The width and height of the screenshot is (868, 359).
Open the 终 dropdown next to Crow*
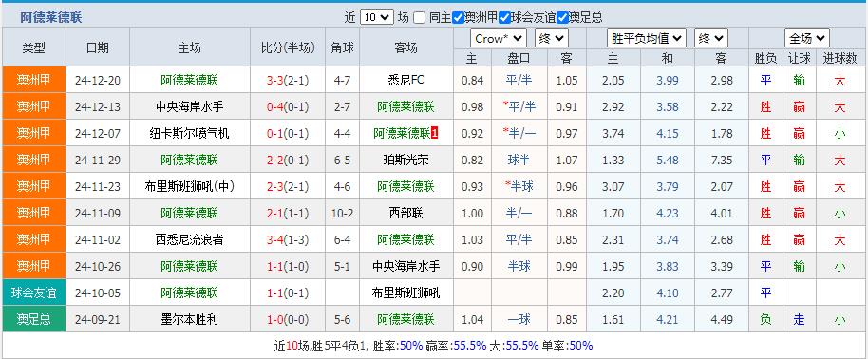[x=552, y=38]
